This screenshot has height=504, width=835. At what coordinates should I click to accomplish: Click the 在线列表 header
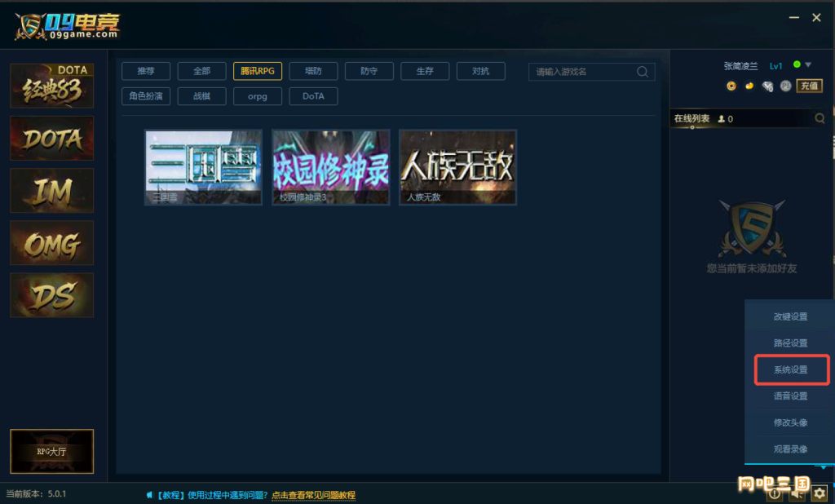click(691, 118)
